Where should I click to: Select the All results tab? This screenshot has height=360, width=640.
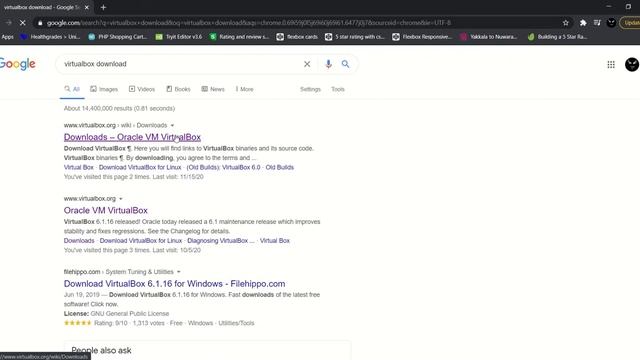click(72, 89)
